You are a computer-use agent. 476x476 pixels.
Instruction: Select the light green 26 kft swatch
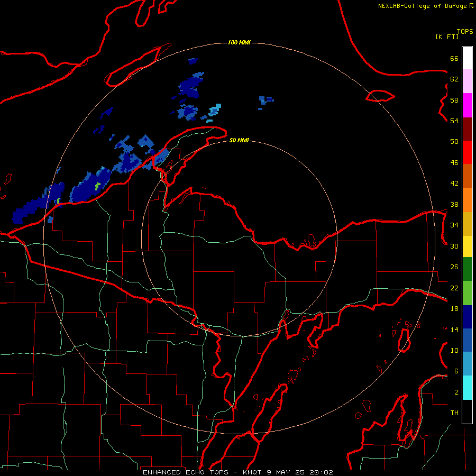click(467, 293)
